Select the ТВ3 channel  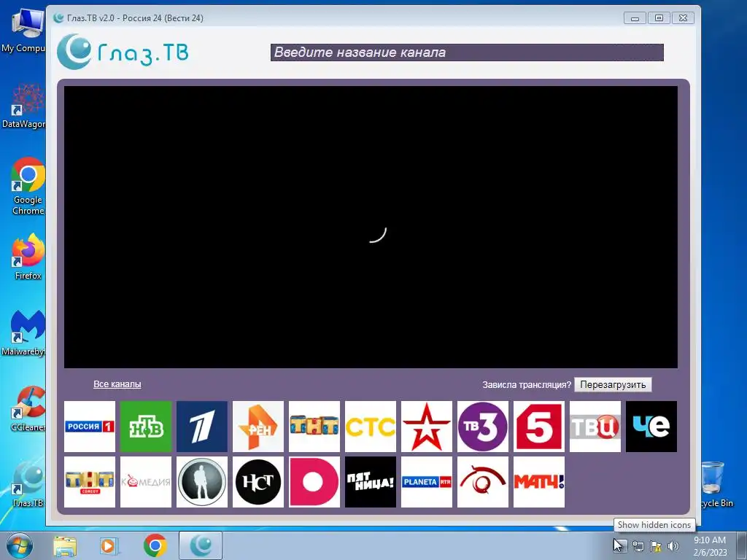coord(483,426)
